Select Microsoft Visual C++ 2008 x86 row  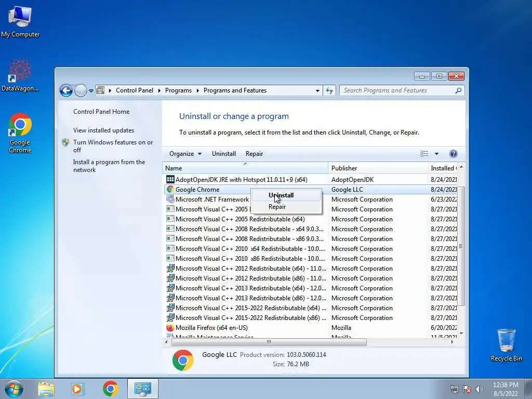pos(311,239)
